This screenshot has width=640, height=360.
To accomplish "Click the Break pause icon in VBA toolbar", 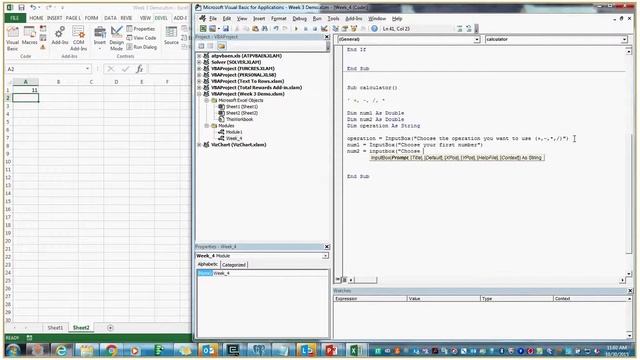I will 305,29.
